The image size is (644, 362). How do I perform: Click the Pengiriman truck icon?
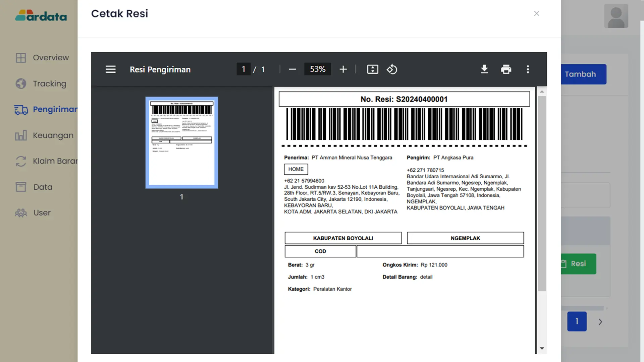click(21, 110)
